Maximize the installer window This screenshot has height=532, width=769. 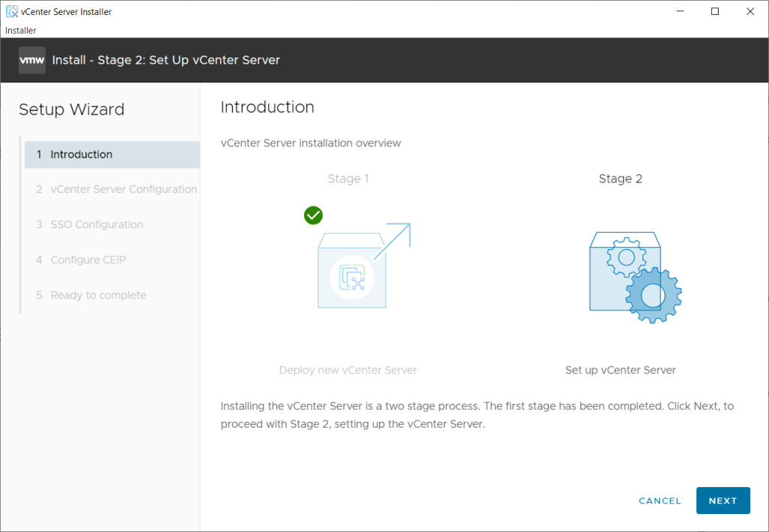pos(715,11)
